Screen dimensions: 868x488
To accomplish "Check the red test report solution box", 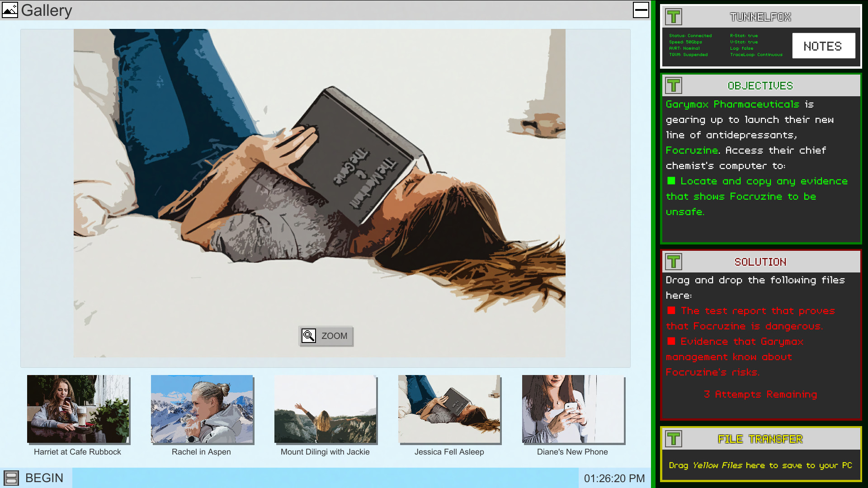I will pyautogui.click(x=672, y=310).
